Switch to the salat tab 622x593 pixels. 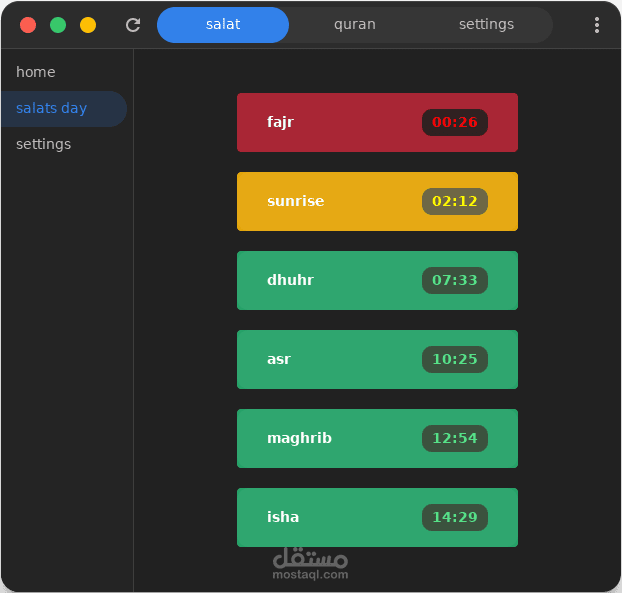click(223, 25)
